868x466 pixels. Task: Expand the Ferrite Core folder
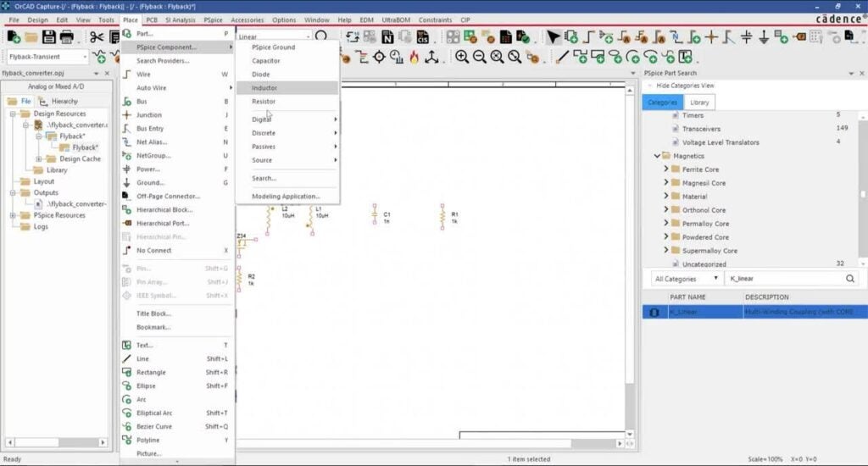click(666, 169)
